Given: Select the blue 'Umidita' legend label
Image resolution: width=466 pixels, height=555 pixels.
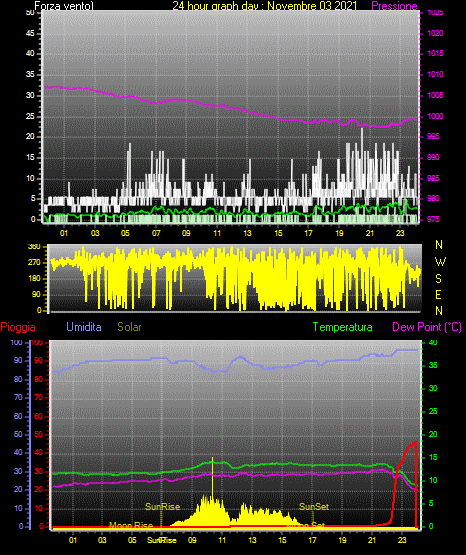Looking at the screenshot, I should [x=84, y=327].
